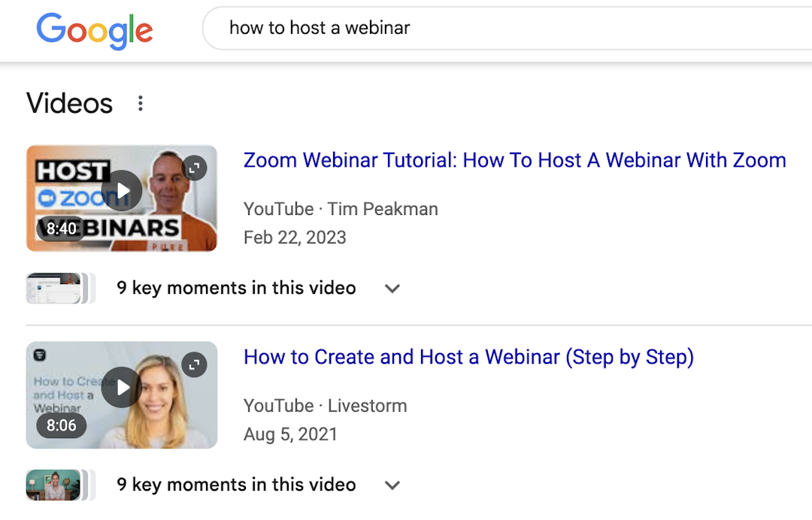This screenshot has width=812, height=520.
Task: Click the "YouTube · Livestorm" source text
Action: pos(326,406)
